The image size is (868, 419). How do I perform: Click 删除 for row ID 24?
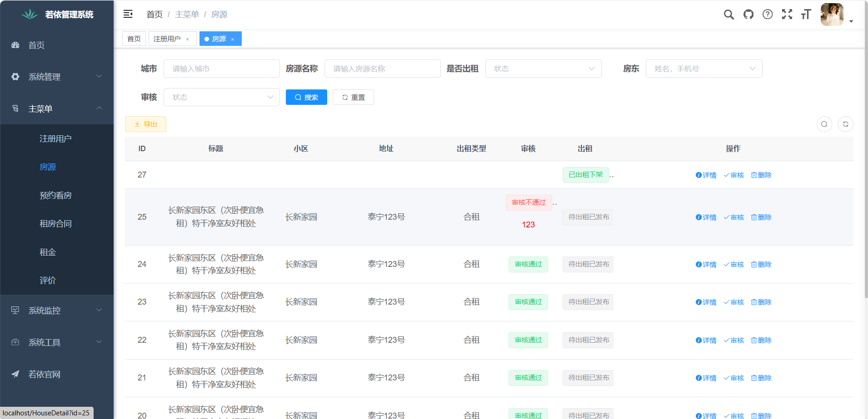pos(761,264)
